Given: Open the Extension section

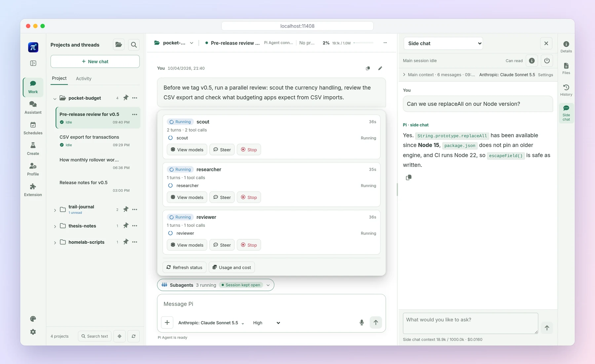Looking at the screenshot, I should coord(33,190).
